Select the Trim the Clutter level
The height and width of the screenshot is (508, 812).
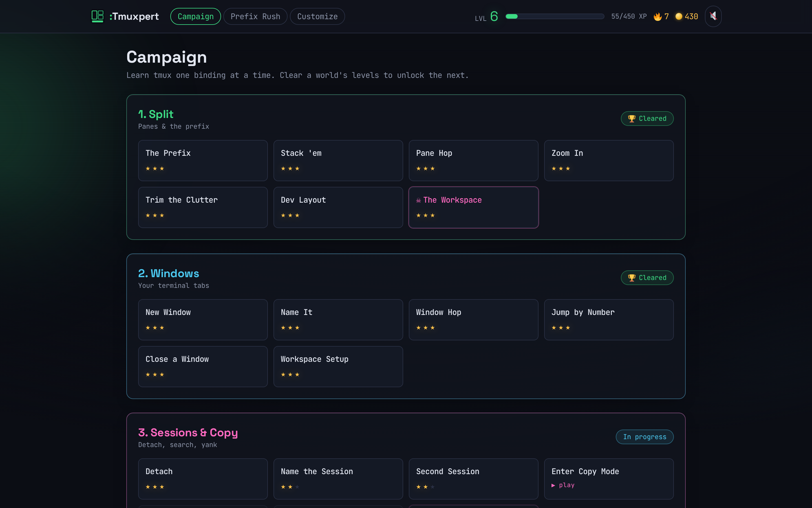203,207
